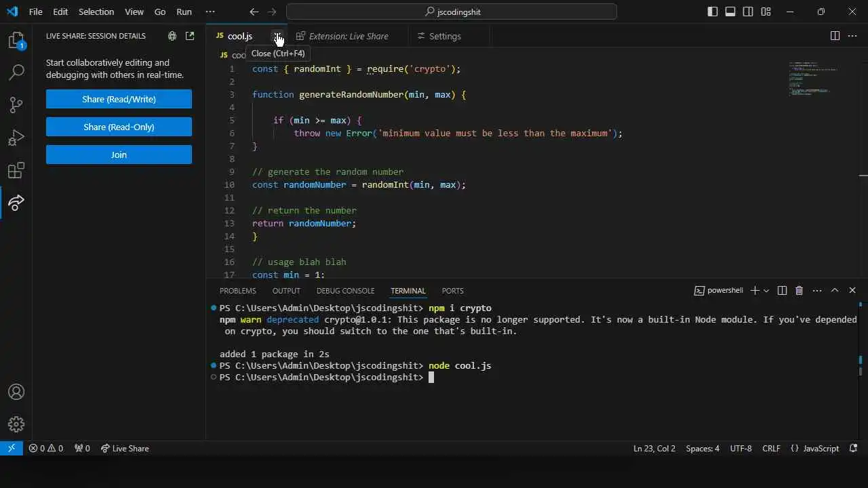Open the Explorer view in activity bar
Image resolution: width=868 pixels, height=488 pixels.
click(16, 40)
